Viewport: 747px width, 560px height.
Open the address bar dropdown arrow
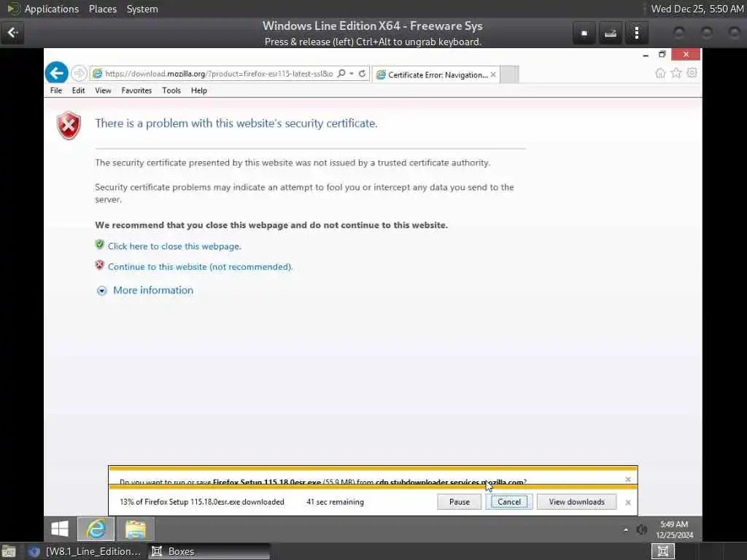[352, 74]
